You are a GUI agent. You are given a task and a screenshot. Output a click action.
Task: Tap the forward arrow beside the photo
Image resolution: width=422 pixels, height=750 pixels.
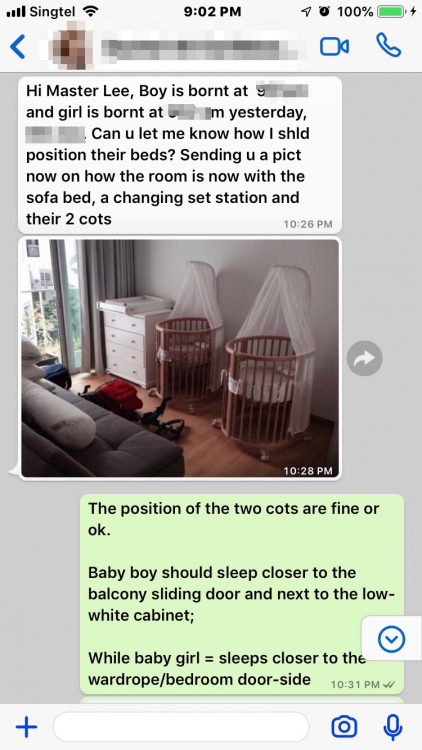365,358
